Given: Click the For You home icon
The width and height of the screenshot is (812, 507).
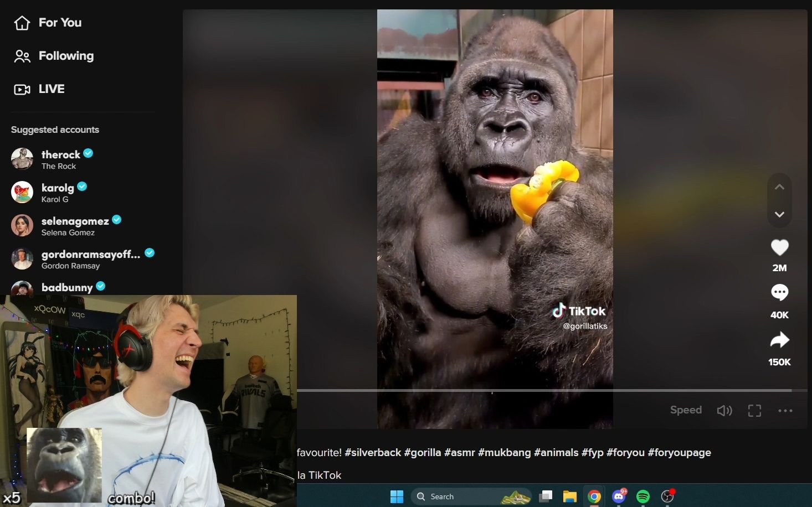Looking at the screenshot, I should 22,23.
